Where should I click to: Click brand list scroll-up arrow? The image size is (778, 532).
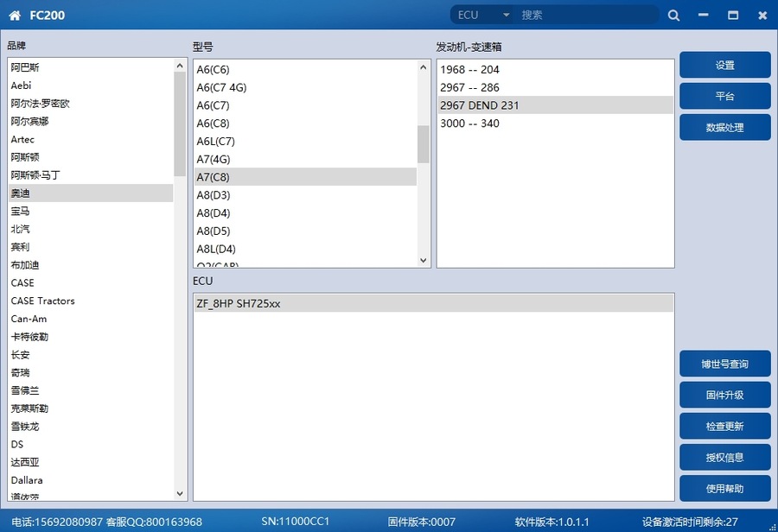[180, 66]
